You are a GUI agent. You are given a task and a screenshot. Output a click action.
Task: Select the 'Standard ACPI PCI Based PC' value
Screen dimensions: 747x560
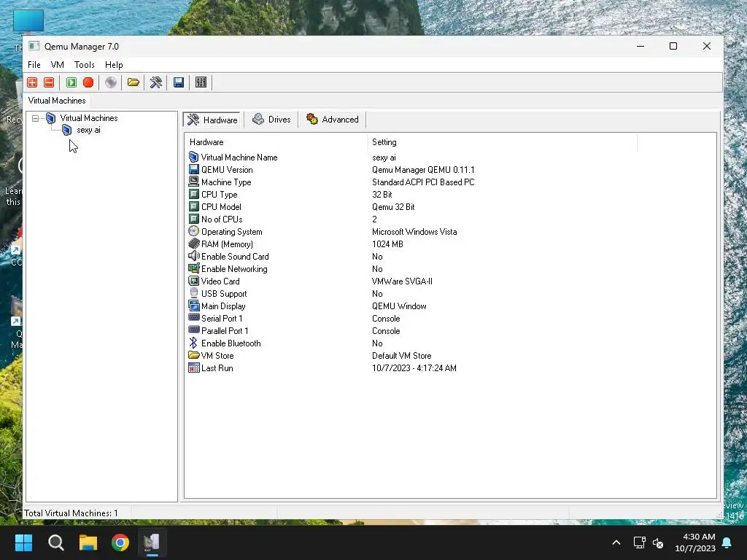click(423, 182)
